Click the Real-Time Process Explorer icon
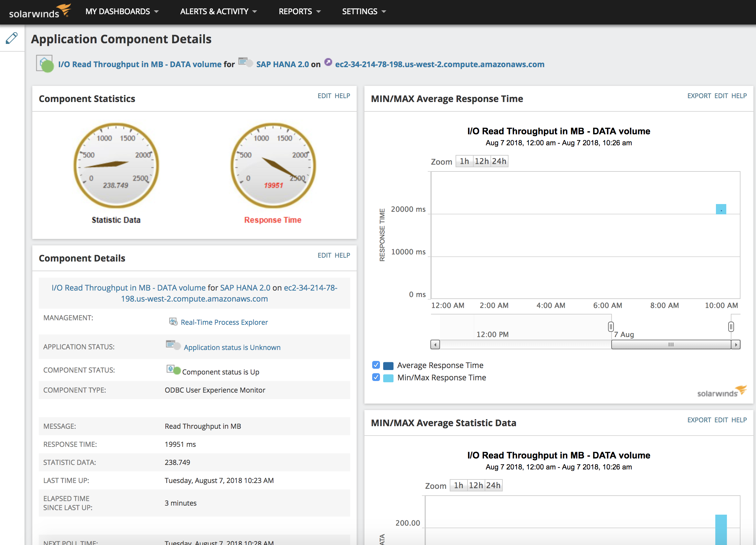This screenshot has height=545, width=756. (173, 322)
